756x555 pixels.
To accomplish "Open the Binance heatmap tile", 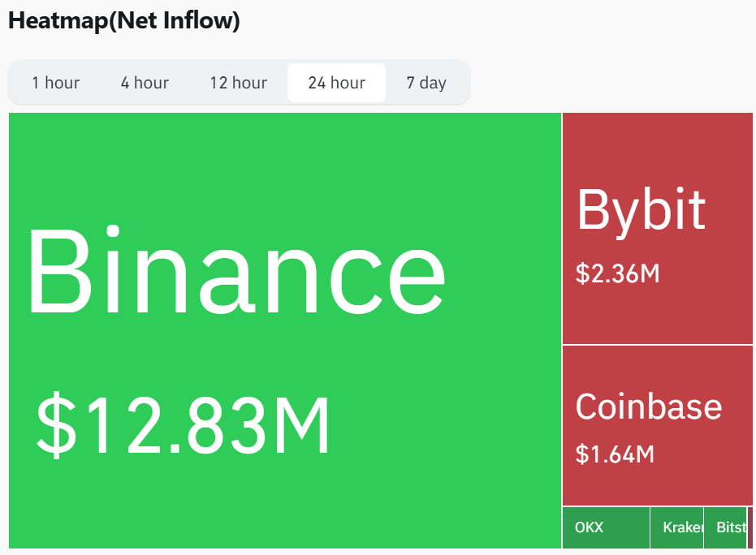I will 285,330.
